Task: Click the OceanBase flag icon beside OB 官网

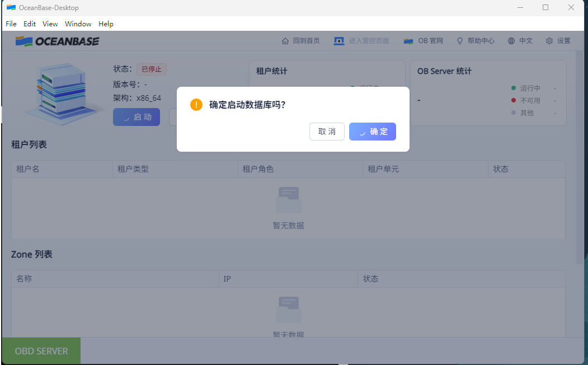Action: coord(408,41)
